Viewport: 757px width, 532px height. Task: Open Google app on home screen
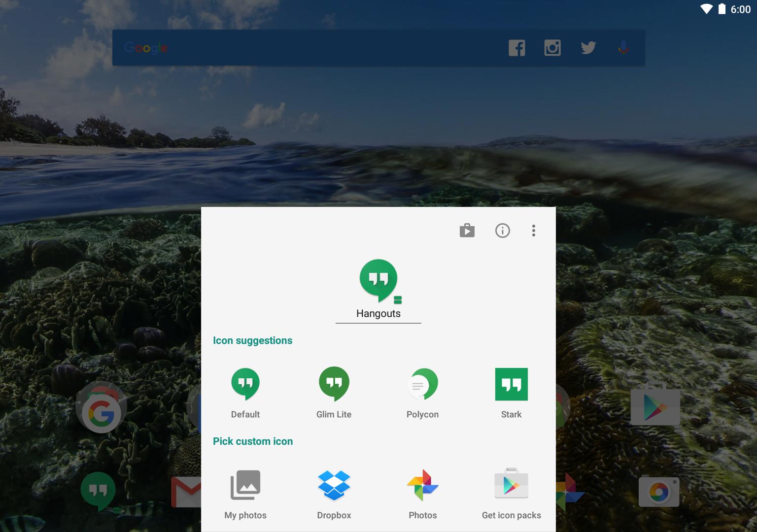(101, 408)
